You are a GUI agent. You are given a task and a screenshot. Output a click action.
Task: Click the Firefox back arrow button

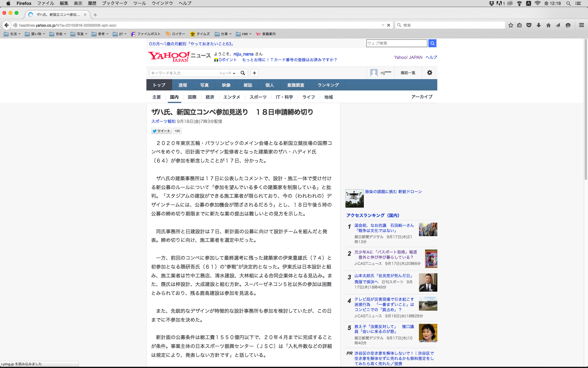[x=6, y=25]
